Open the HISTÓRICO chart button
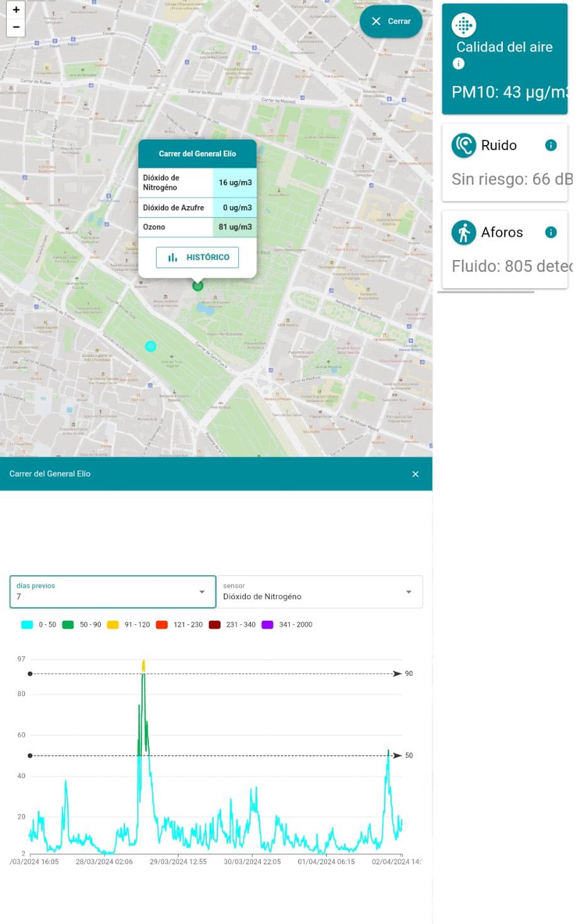This screenshot has width=577, height=924. (x=197, y=257)
